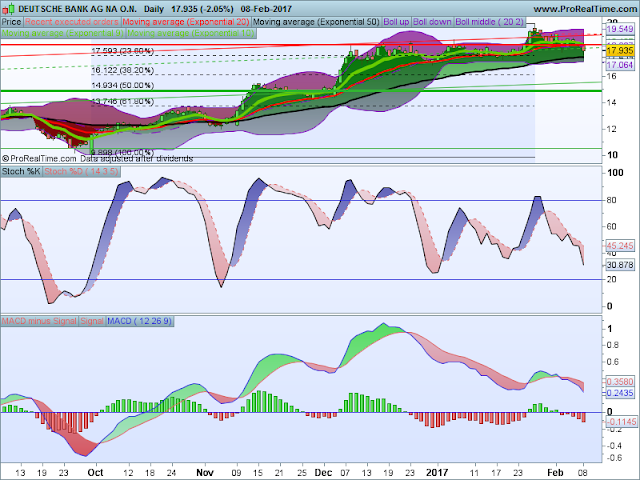Viewport: 640px width, 480px height.
Task: Click the Signal label in the MACD panel
Action: click(x=92, y=321)
